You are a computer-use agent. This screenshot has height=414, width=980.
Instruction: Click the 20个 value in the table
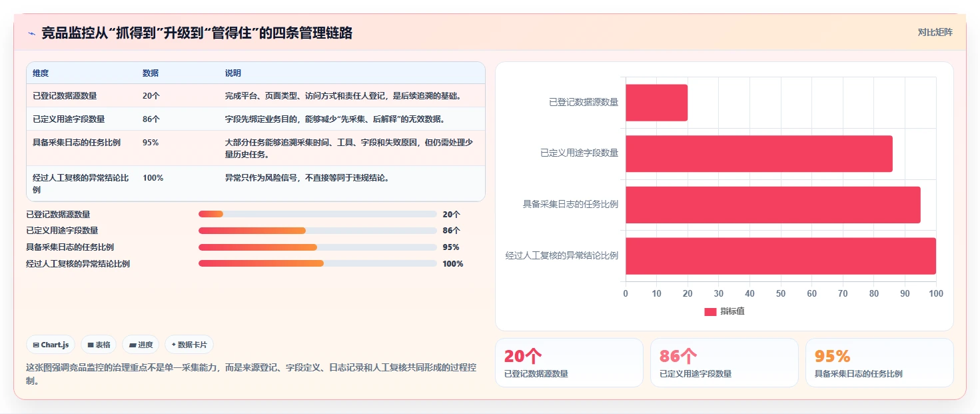151,96
